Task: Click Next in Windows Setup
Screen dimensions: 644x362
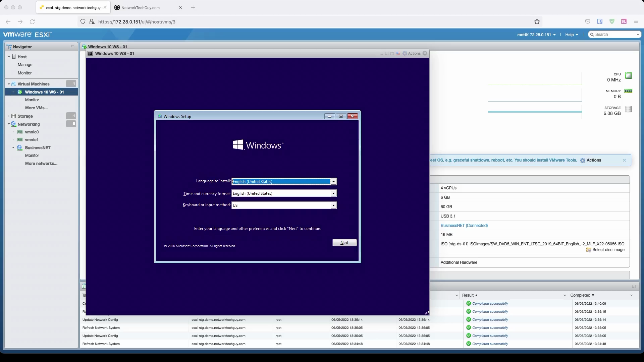Action: [344, 243]
